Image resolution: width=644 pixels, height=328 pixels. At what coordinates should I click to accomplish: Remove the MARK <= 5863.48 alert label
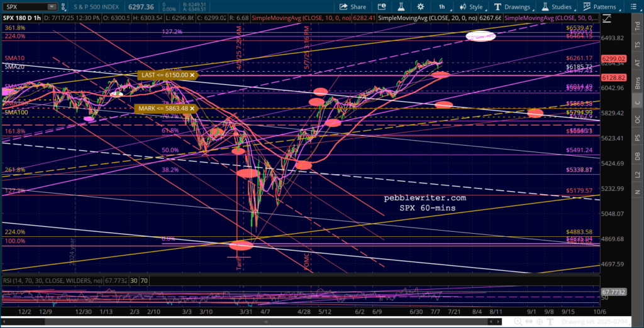point(192,109)
